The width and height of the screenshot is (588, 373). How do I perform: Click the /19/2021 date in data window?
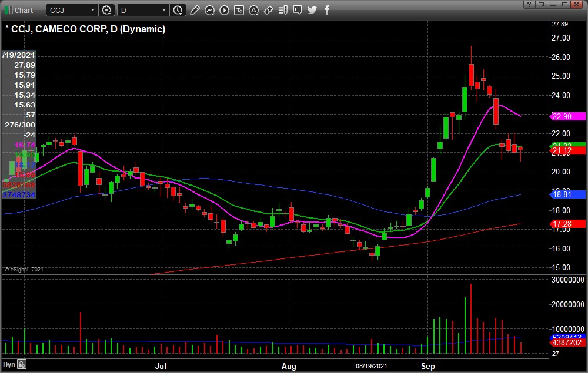(x=19, y=55)
